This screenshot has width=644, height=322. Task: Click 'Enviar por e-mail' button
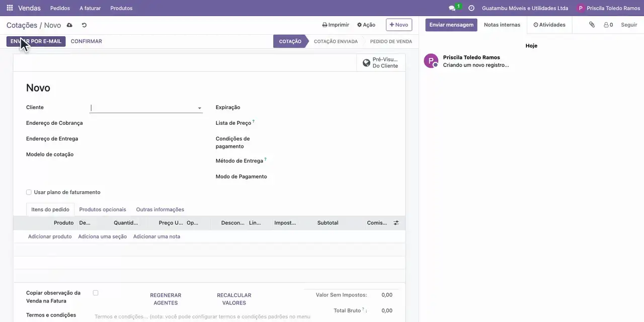[36, 41]
